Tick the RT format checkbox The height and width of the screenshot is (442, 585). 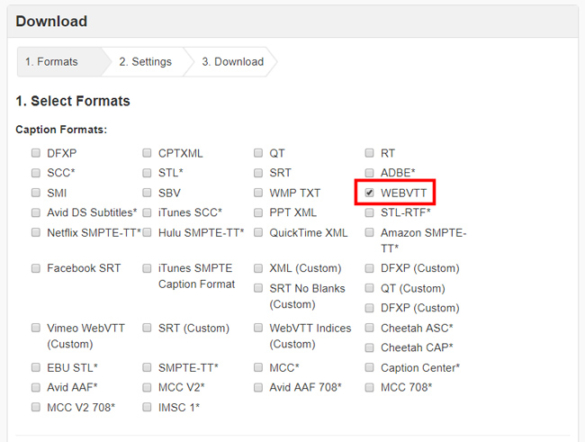tap(369, 153)
